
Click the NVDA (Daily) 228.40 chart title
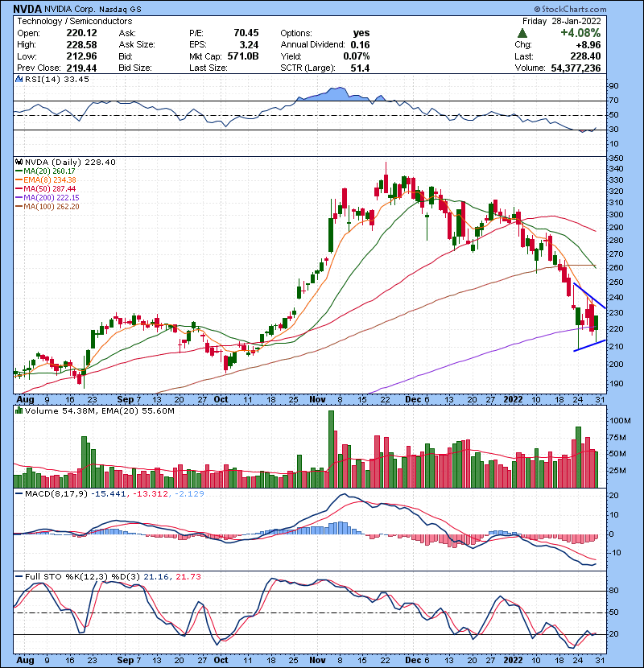click(x=70, y=162)
